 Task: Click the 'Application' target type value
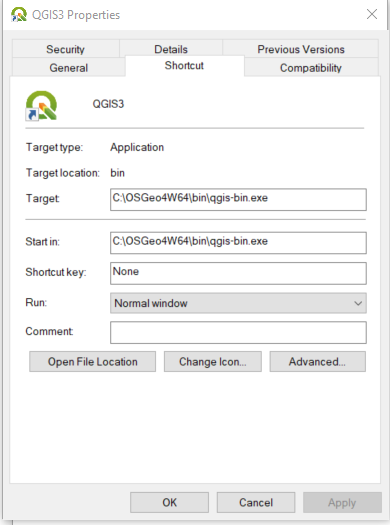click(x=137, y=147)
